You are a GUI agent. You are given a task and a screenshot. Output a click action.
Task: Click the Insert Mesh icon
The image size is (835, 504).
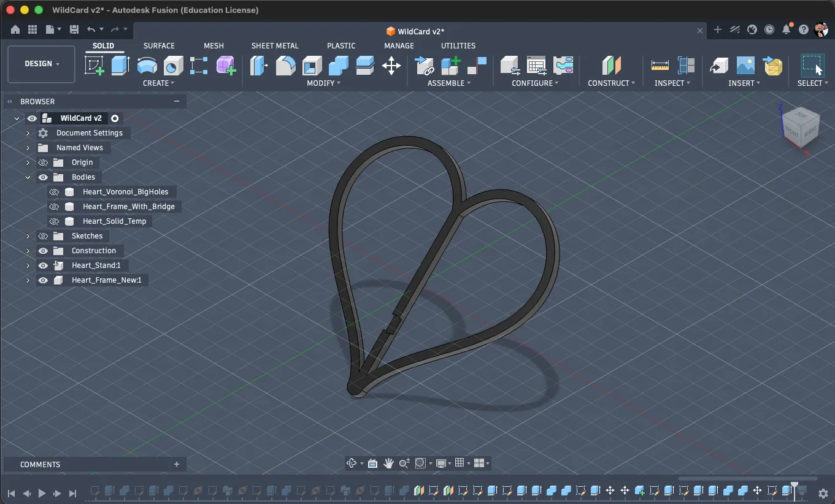click(x=772, y=65)
